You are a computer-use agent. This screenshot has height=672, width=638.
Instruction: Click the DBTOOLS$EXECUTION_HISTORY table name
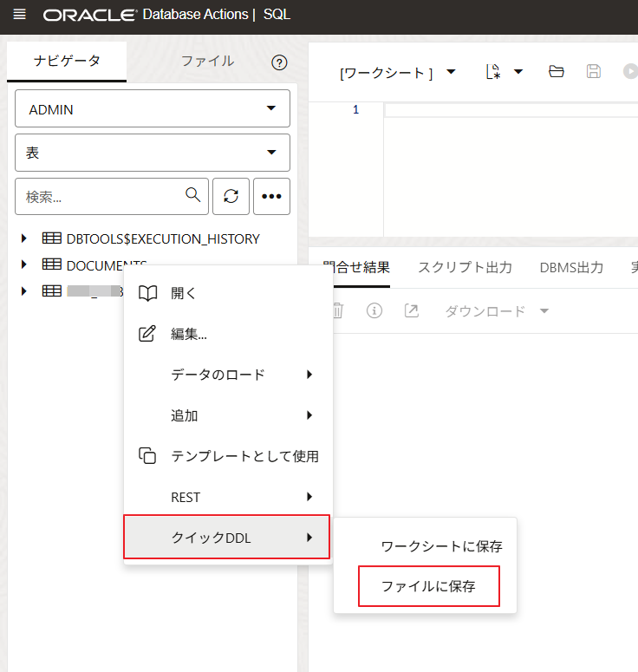coord(163,238)
